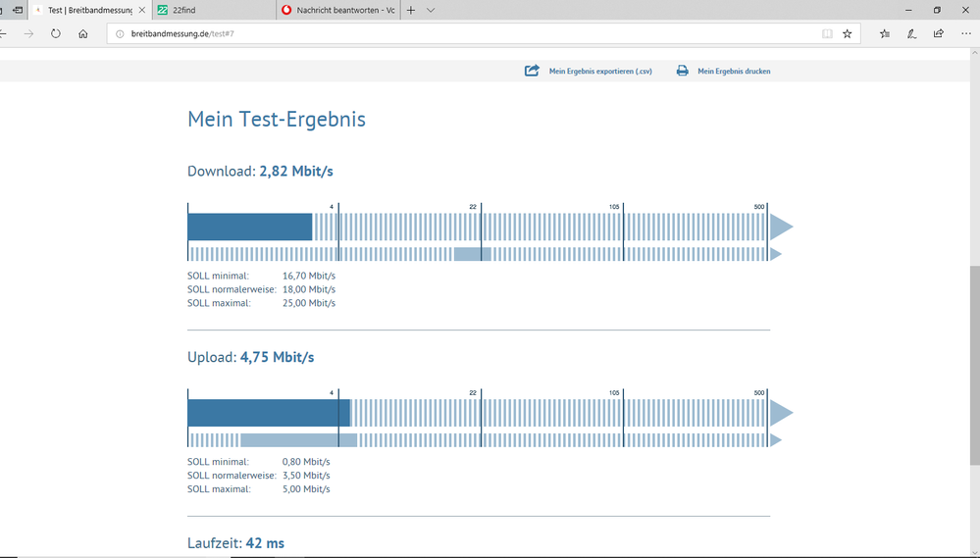The width and height of the screenshot is (980, 558).
Task: Click download SOLL normalerweise 18,00 Mbit/s
Action: (261, 289)
